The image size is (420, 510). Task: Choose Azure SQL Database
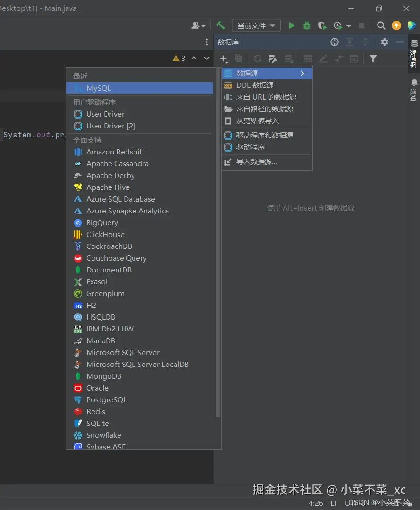click(x=140, y=199)
